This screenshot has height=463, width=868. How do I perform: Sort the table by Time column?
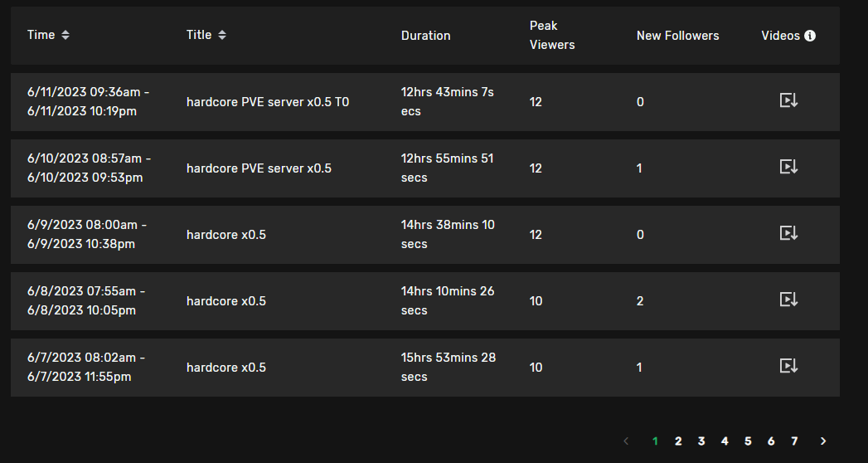point(65,35)
